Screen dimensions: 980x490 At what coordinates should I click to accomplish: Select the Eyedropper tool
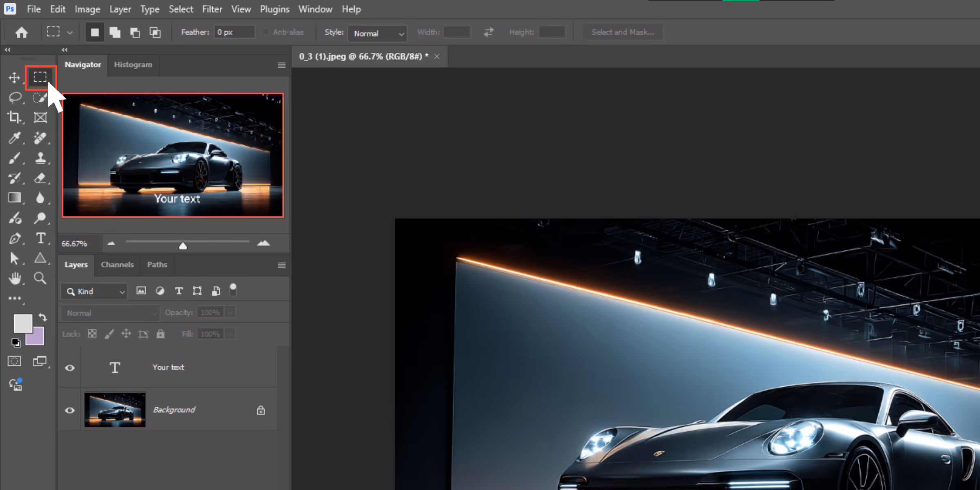click(14, 138)
